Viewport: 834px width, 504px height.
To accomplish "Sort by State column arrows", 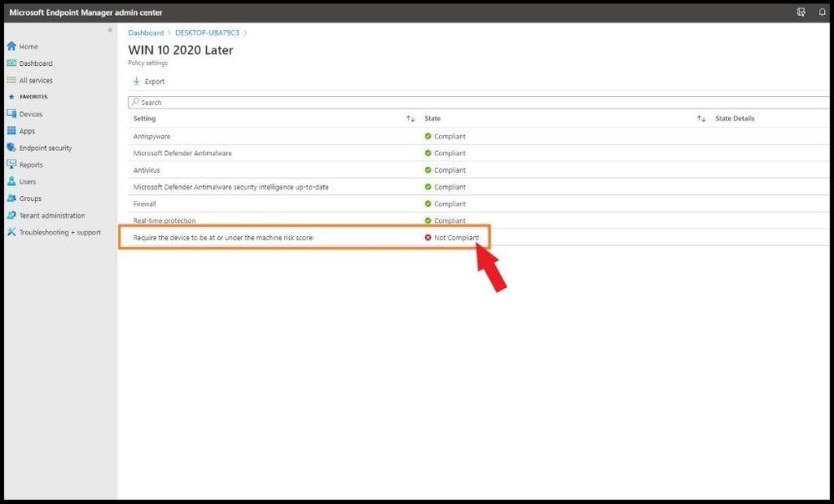I will (x=701, y=118).
